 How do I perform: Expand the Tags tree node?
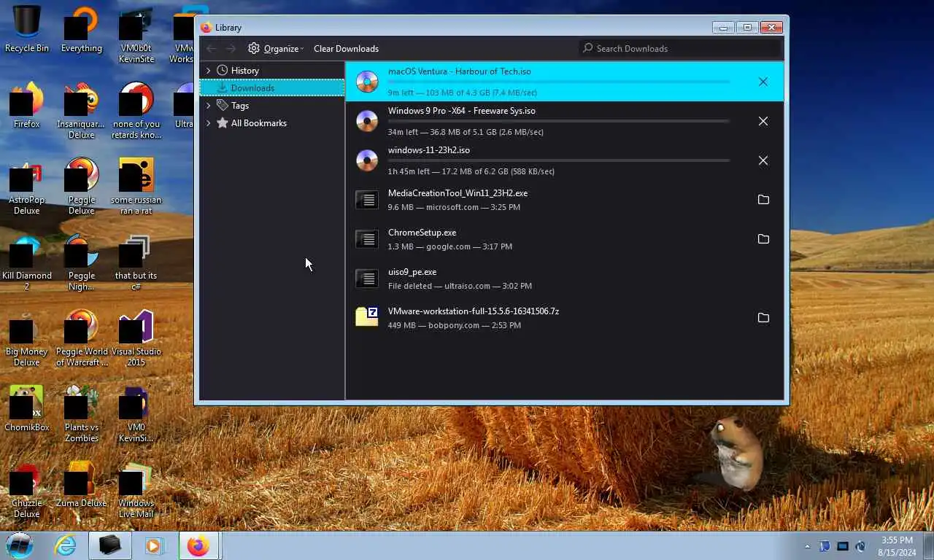click(208, 106)
